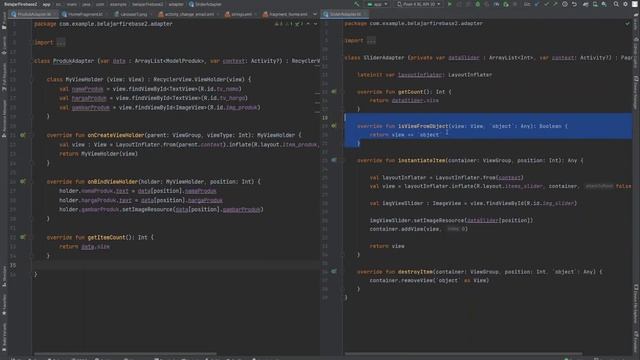This screenshot has height=360, width=640.
Task: Click right editor horizontal scrollbar
Action: click(463, 353)
